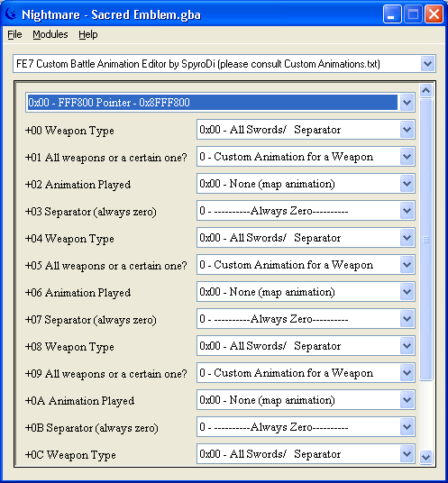Screen dimensions: 448x483
Task: Open the Help menu
Action: (x=87, y=34)
